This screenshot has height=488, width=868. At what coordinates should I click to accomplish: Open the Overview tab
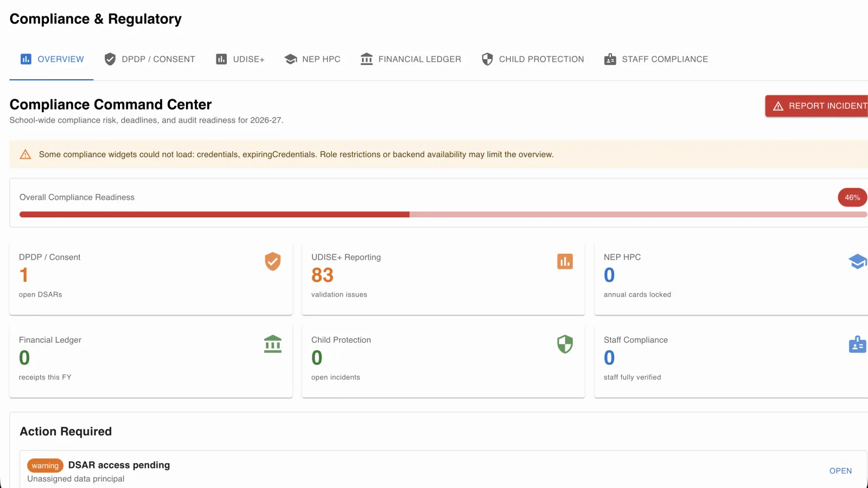(52, 59)
